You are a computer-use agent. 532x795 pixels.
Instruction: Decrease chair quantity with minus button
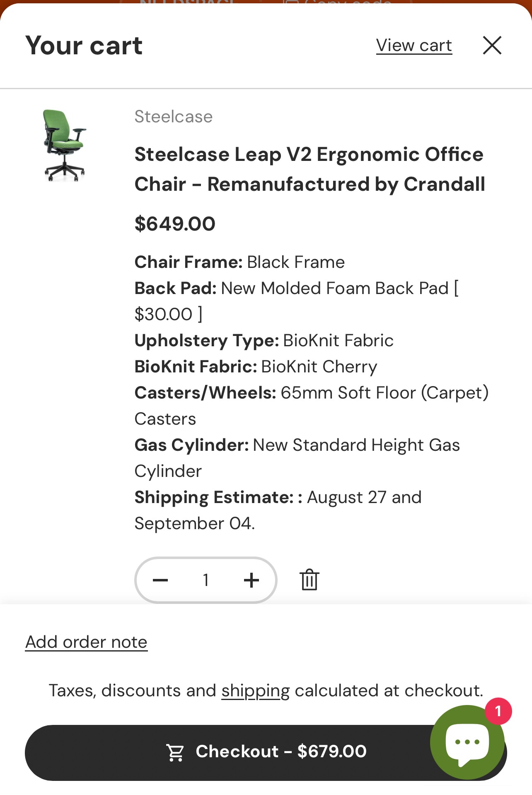[160, 580]
